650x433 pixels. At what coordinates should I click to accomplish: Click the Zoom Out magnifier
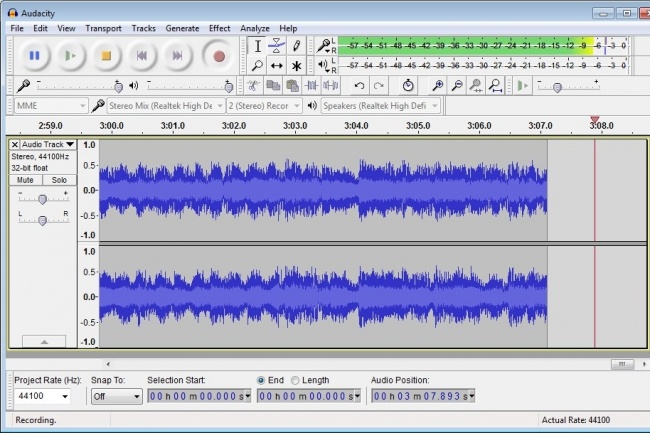(457, 86)
